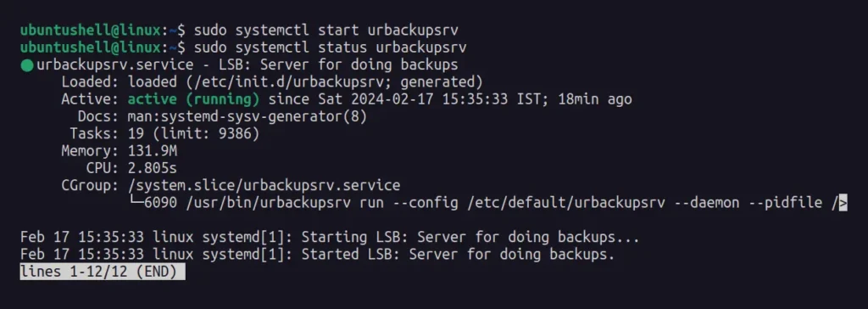The height and width of the screenshot is (309, 868).
Task: Click the green service status dot
Action: pos(27,65)
